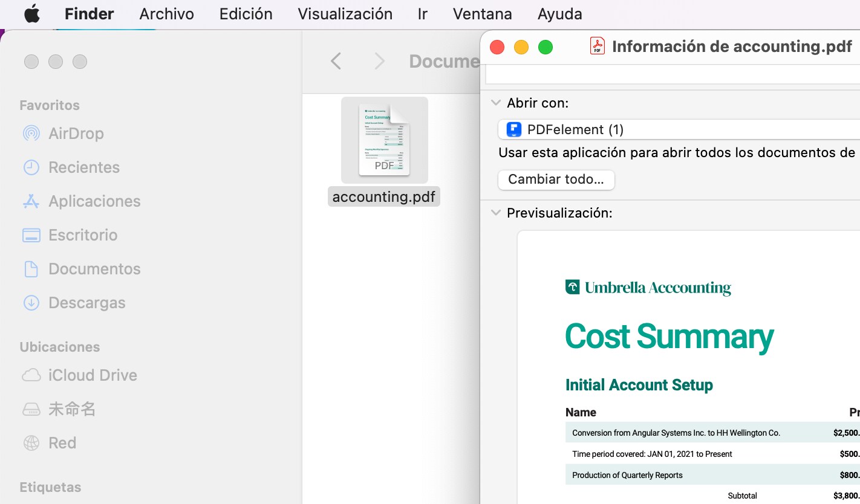Click Umbrella Acccounting logo in preview
This screenshot has width=860, height=504.
[648, 288]
